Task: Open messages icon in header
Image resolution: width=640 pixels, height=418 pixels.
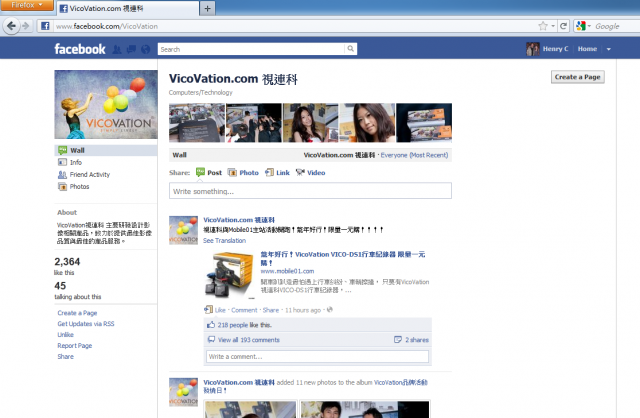Action: point(131,49)
